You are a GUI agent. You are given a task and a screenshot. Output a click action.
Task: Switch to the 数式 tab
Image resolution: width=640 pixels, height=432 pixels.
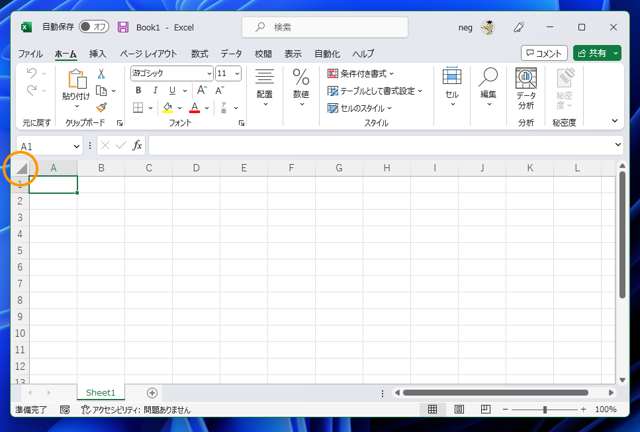200,53
